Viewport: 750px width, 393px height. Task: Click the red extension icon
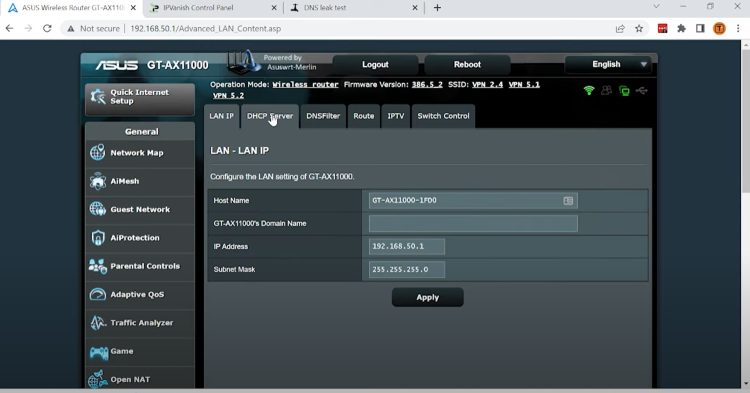pos(662,29)
